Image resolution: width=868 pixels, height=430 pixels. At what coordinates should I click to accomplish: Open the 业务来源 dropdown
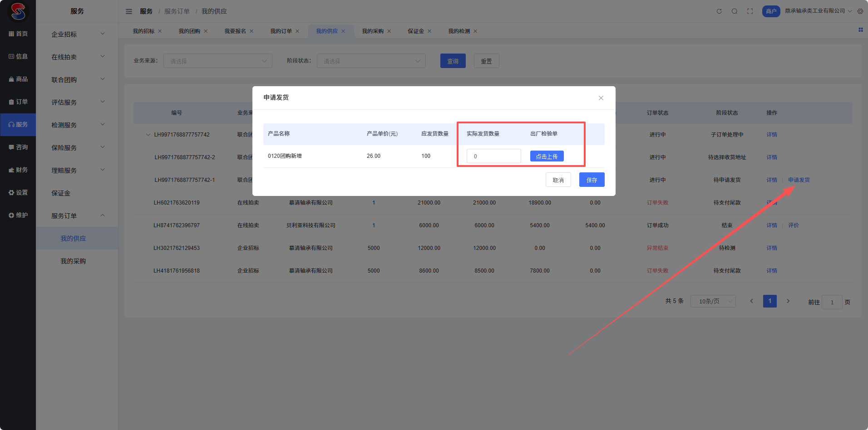(x=218, y=61)
